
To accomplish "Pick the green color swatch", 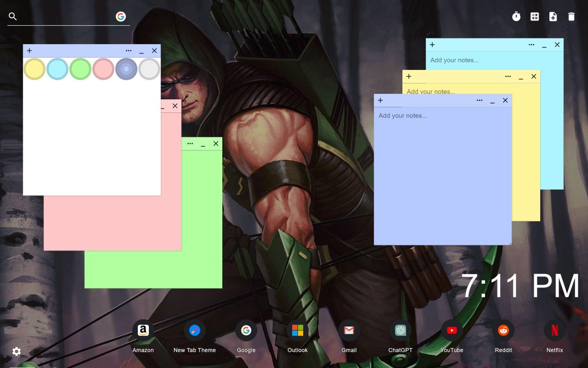I will [80, 69].
